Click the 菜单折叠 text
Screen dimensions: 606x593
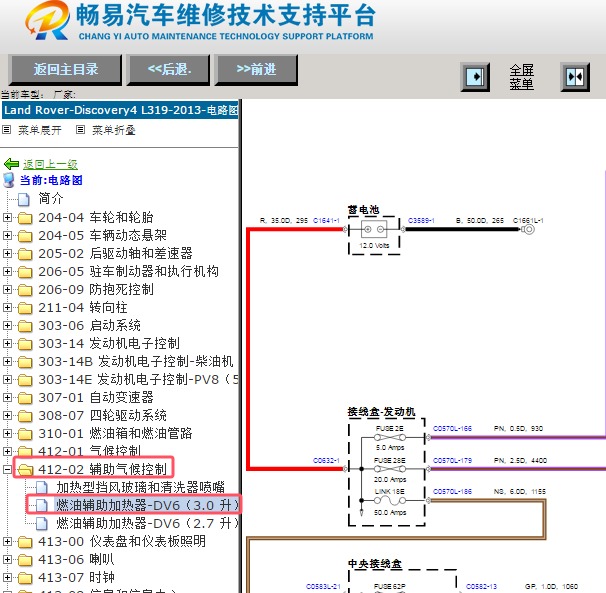pos(114,130)
